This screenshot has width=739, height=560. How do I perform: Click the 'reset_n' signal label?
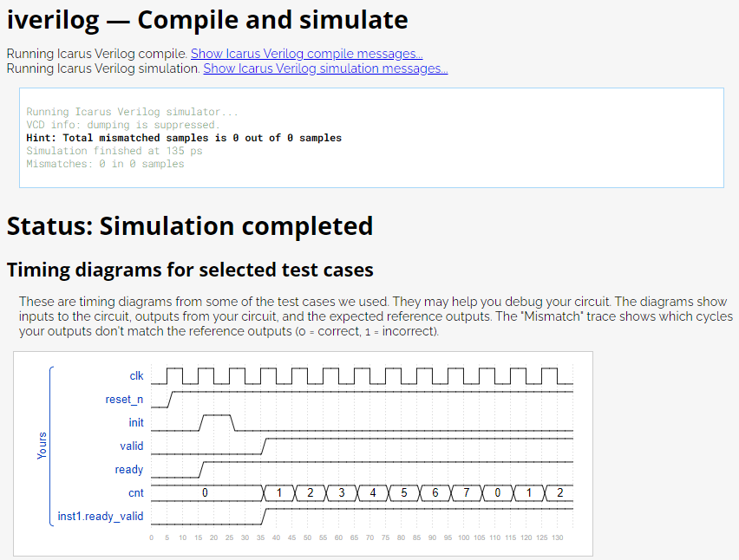coord(124,400)
